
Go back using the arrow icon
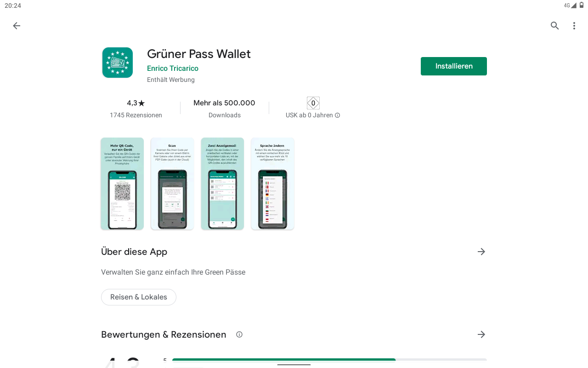[17, 26]
